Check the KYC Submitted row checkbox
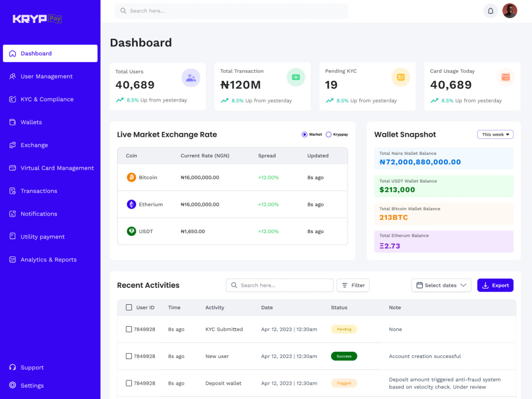The width and height of the screenshot is (532, 399). click(x=129, y=329)
